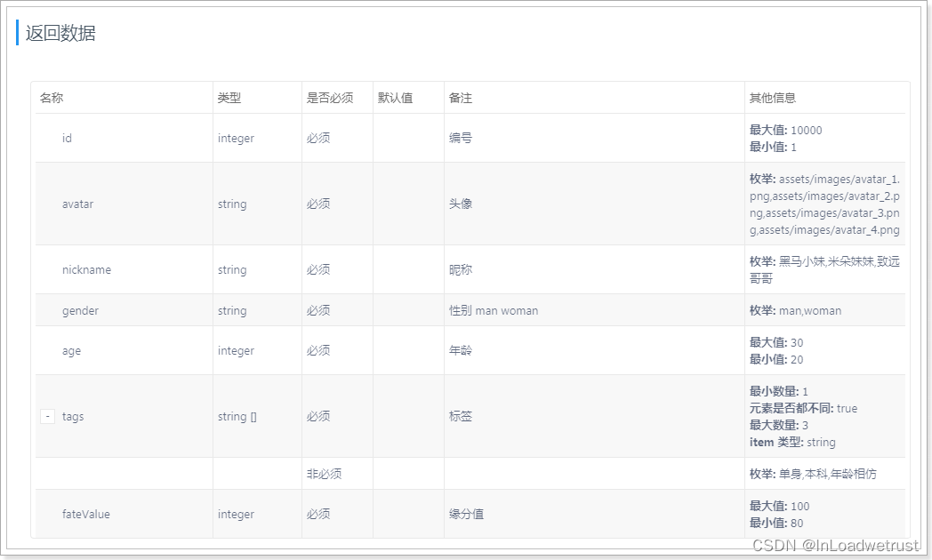The height and width of the screenshot is (560, 932).
Task: Select the gender field name
Action: [x=80, y=310]
